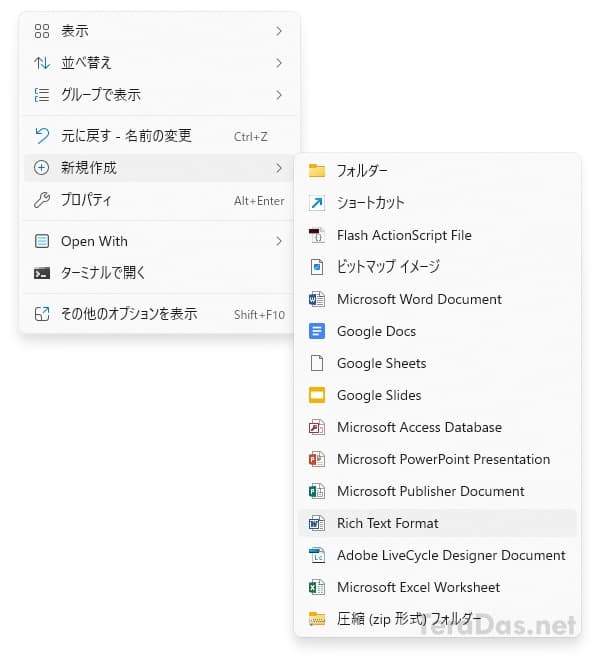Click the yellow folder icon for フォルダー
The height and width of the screenshot is (659, 600).
click(317, 171)
